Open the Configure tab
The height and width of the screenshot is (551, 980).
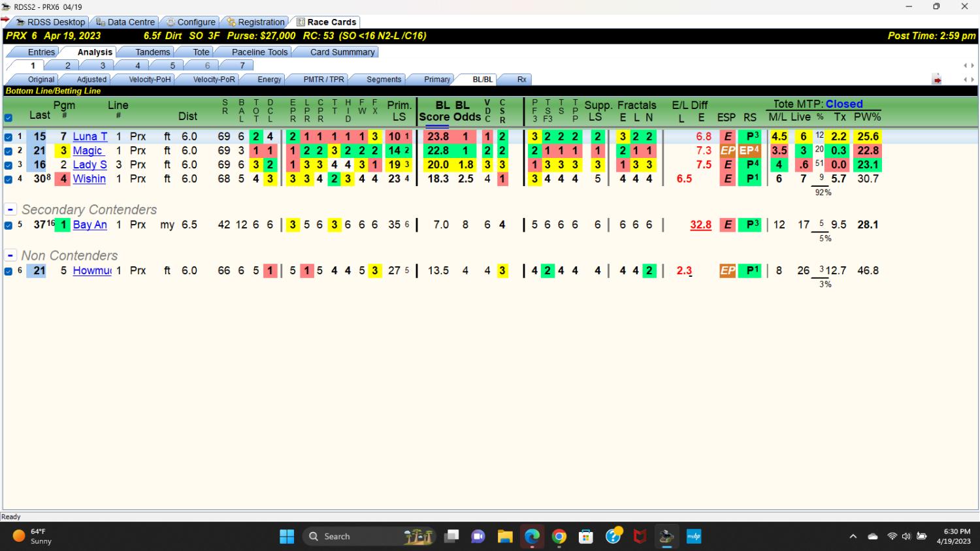click(x=191, y=22)
